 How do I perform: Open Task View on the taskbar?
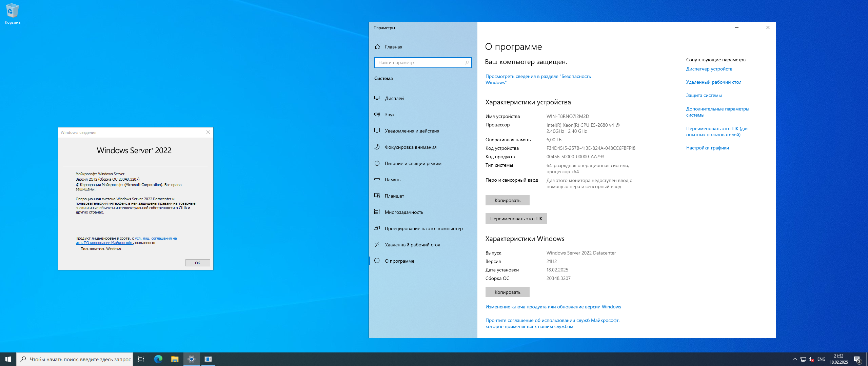141,359
